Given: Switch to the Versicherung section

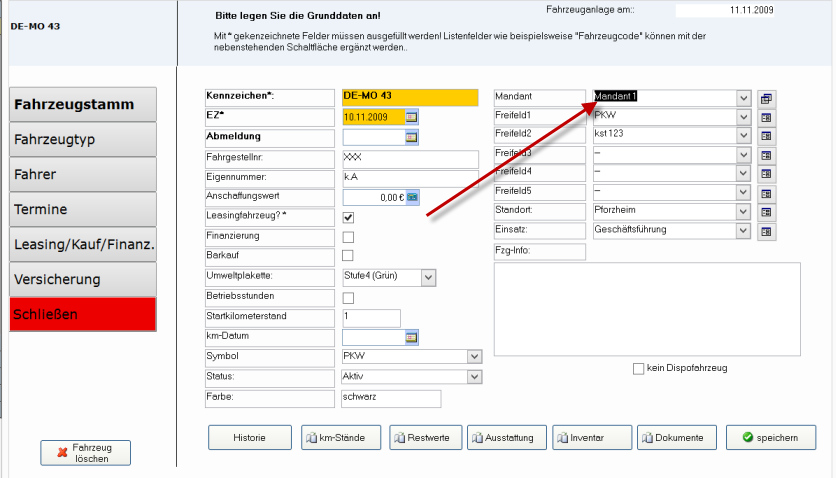Looking at the screenshot, I should (83, 280).
